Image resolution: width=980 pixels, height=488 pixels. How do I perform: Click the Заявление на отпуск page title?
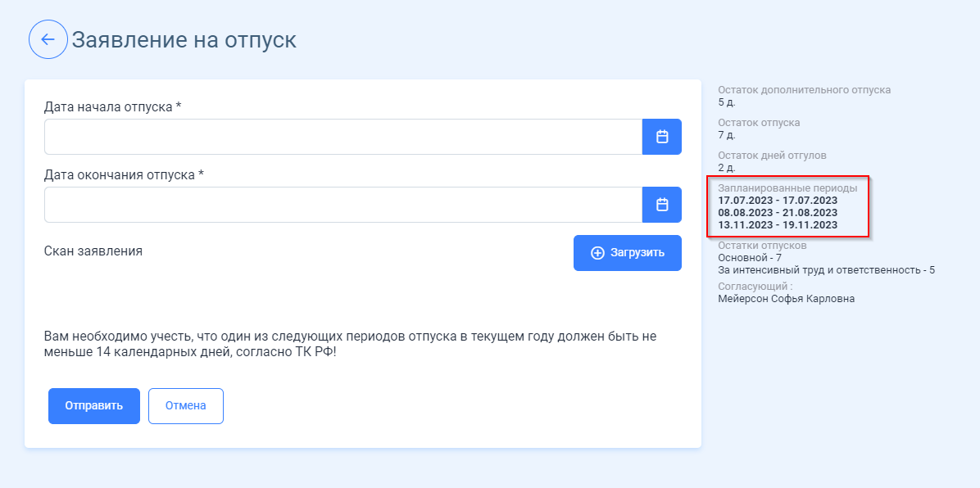point(184,40)
